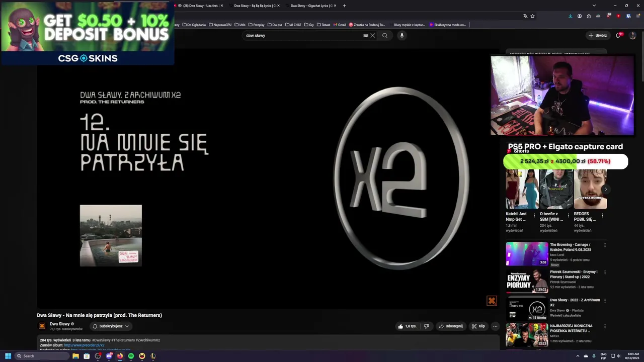Open options for Katchii And Nmp short
The width and height of the screenshot is (644, 362).
pyautogui.click(x=534, y=216)
